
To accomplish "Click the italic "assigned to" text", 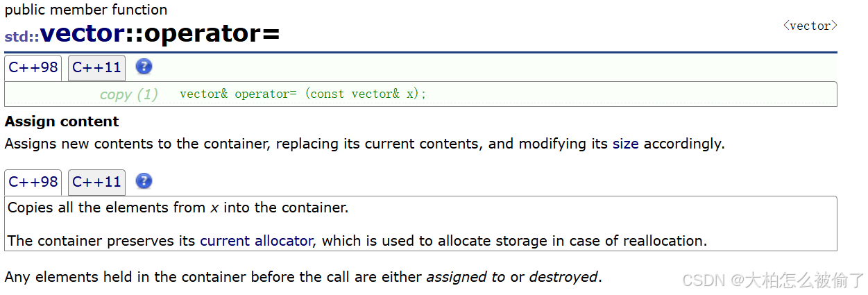I will click(466, 277).
